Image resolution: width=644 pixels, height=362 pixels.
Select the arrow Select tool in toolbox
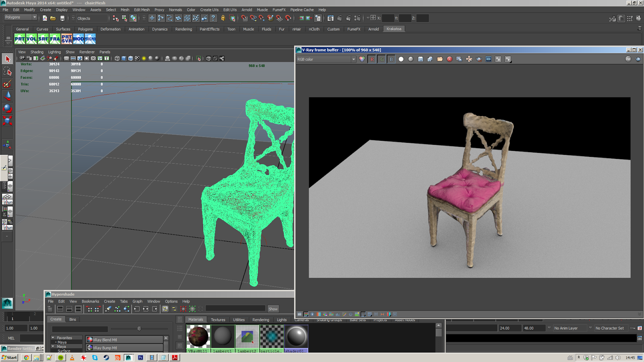[x=7, y=59]
